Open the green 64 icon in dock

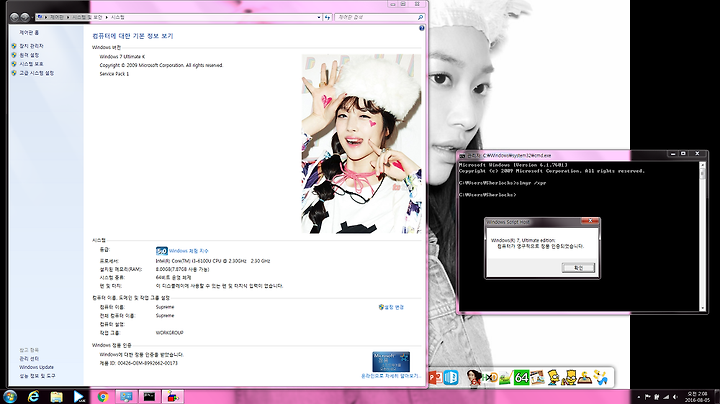(x=521, y=377)
